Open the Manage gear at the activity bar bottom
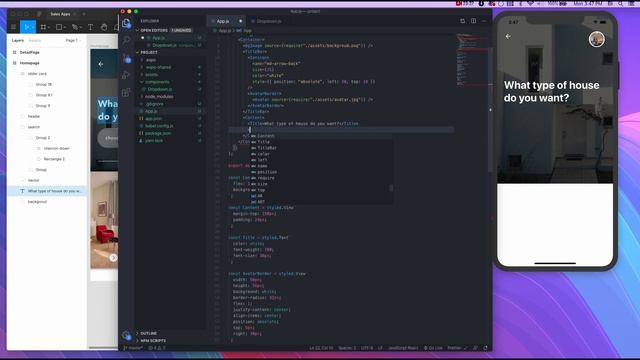The width and height of the screenshot is (640, 360). (x=126, y=335)
